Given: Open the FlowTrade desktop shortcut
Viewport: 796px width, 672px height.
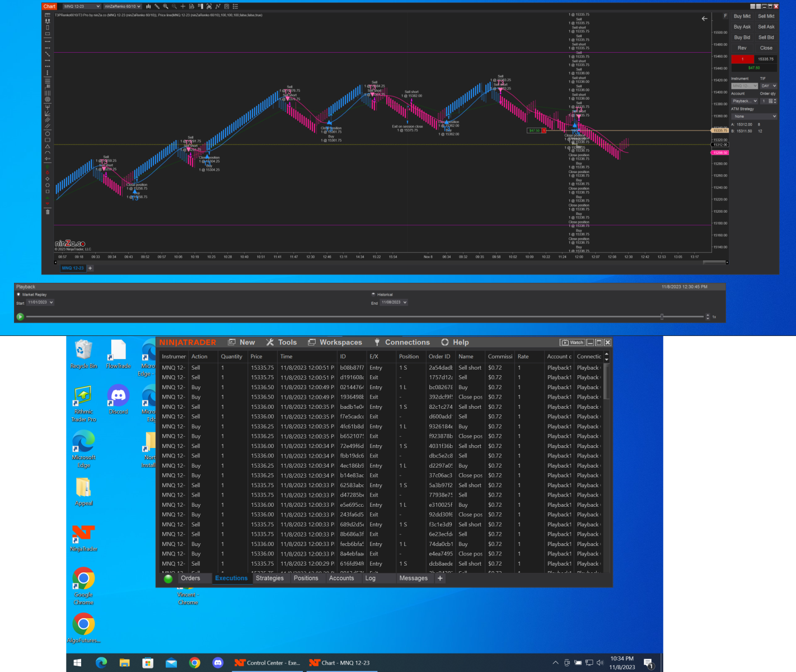Looking at the screenshot, I should click(118, 354).
